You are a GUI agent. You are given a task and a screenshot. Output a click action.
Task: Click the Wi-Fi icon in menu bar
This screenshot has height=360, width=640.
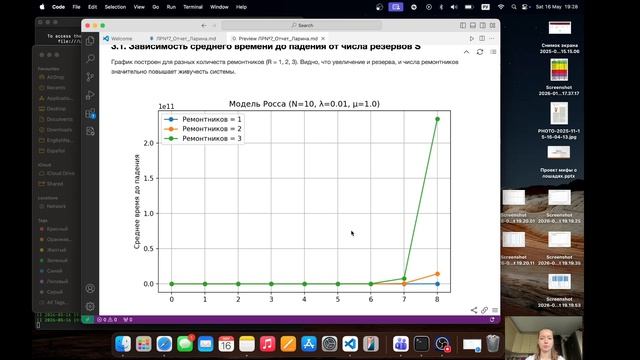coord(501,7)
